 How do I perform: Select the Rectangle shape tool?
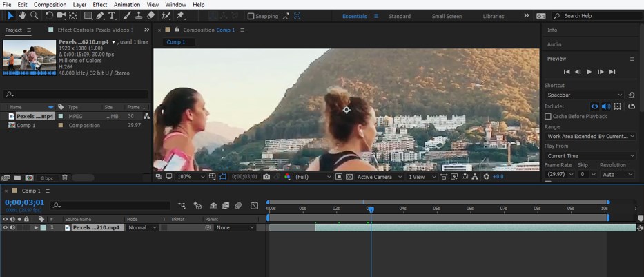[x=88, y=15]
